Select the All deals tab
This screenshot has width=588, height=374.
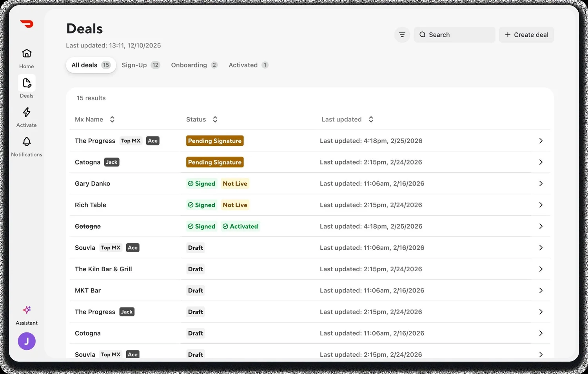click(91, 65)
